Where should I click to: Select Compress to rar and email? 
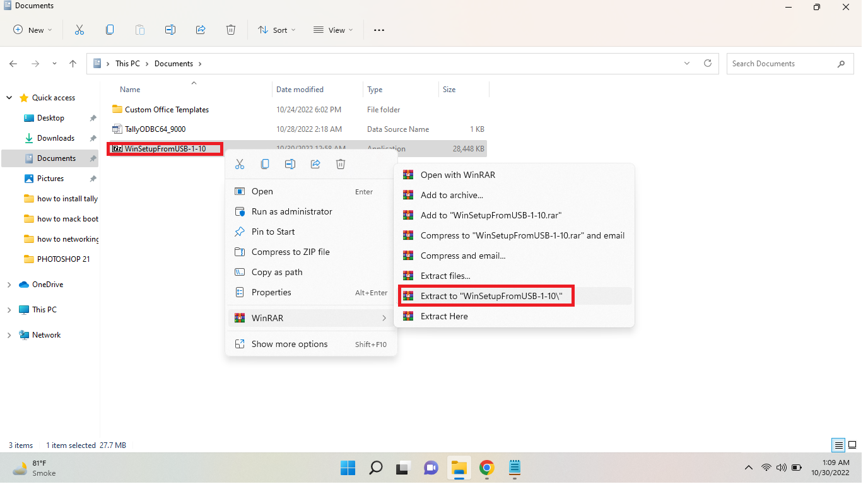514,235
